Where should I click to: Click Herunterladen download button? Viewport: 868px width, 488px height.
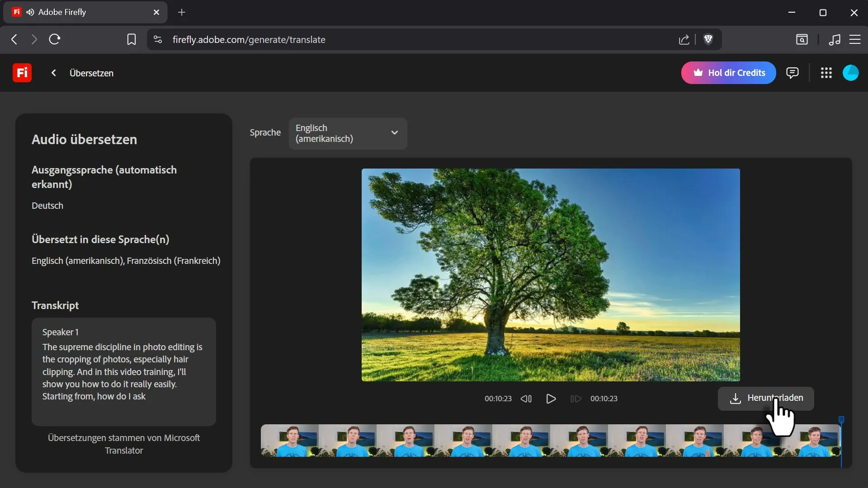tap(766, 399)
